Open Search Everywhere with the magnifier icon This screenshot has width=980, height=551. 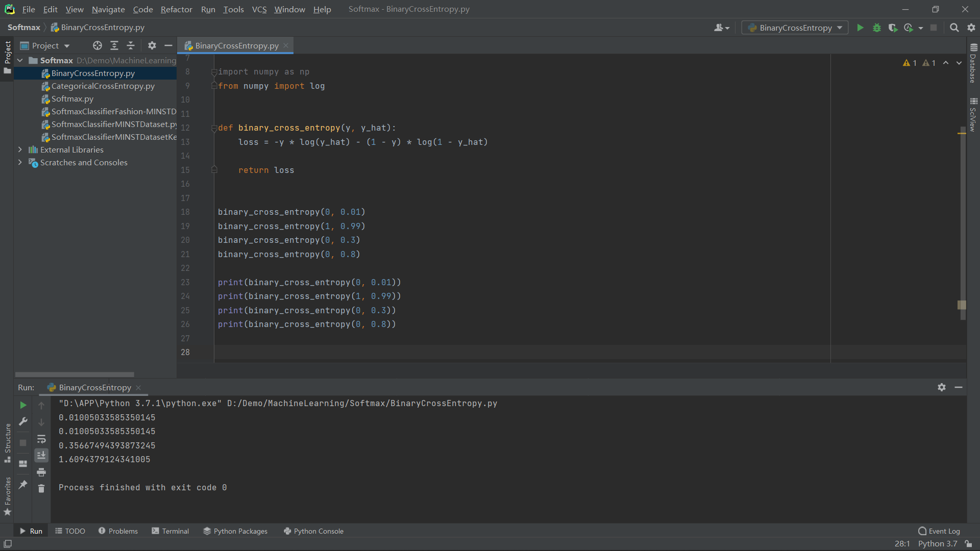tap(954, 28)
